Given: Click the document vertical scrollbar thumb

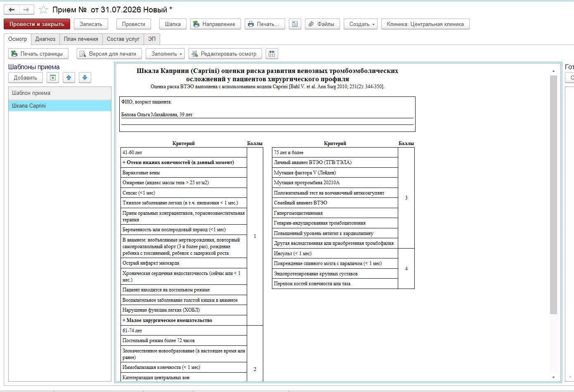Looking at the screenshot, I should (554, 195).
